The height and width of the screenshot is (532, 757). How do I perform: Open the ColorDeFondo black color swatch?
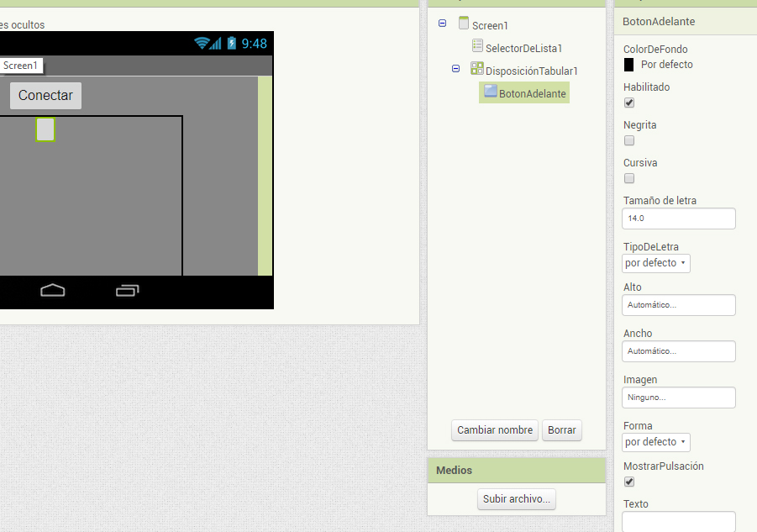tap(628, 65)
